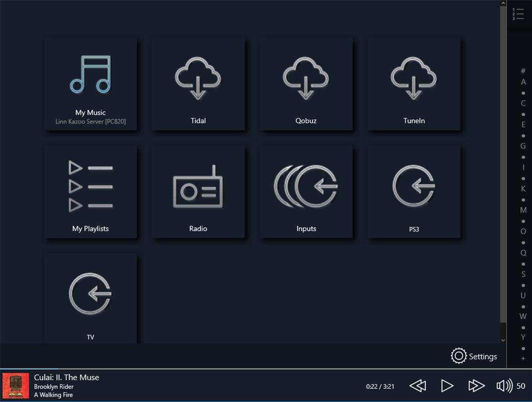Open the TuneIn cloud tile
The height and width of the screenshot is (402, 532).
pyautogui.click(x=414, y=84)
